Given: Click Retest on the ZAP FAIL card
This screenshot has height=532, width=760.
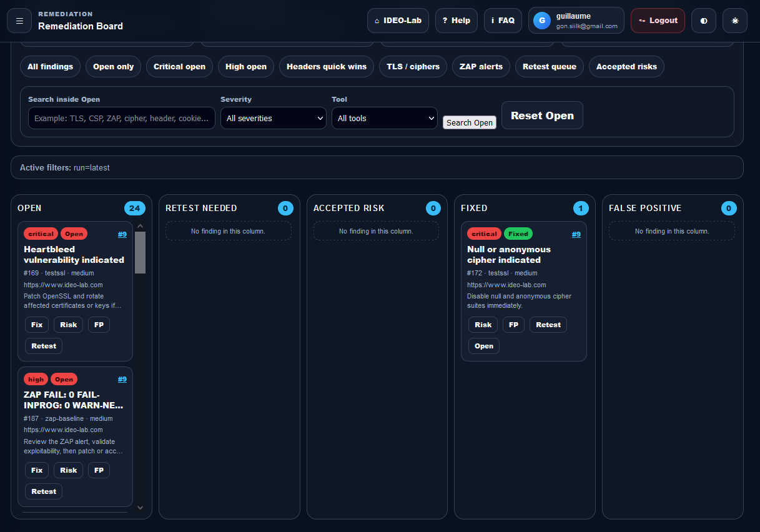Looking at the screenshot, I should [44, 491].
